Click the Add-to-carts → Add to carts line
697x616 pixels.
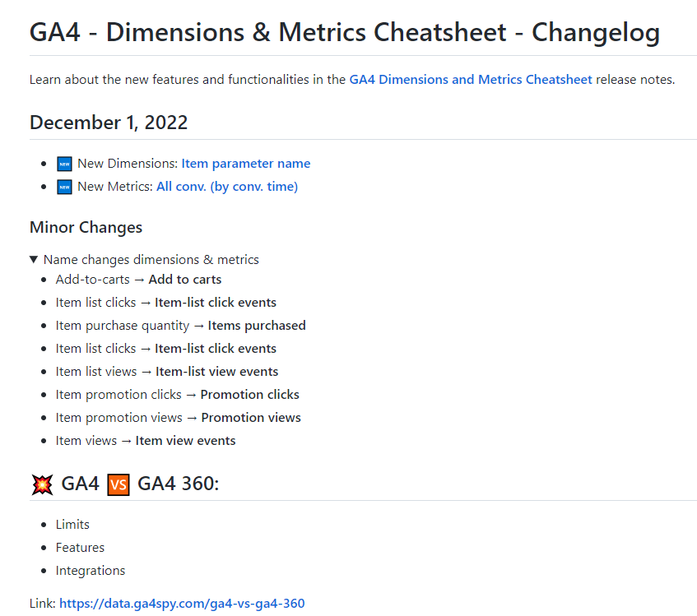point(138,280)
